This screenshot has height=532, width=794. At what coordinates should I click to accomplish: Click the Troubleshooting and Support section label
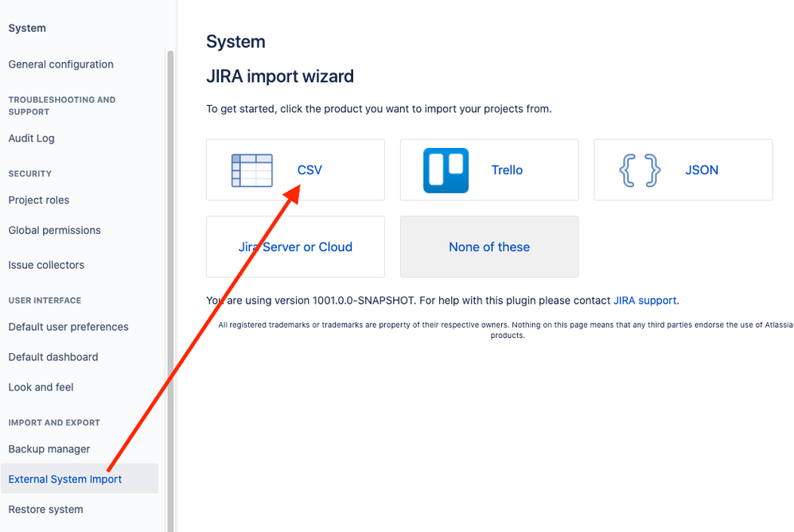[x=62, y=106]
